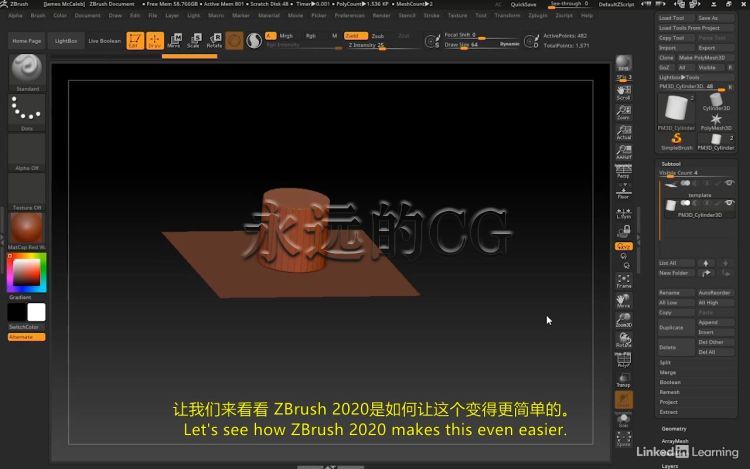Expand the Extract section
The height and width of the screenshot is (469, 750).
[669, 412]
